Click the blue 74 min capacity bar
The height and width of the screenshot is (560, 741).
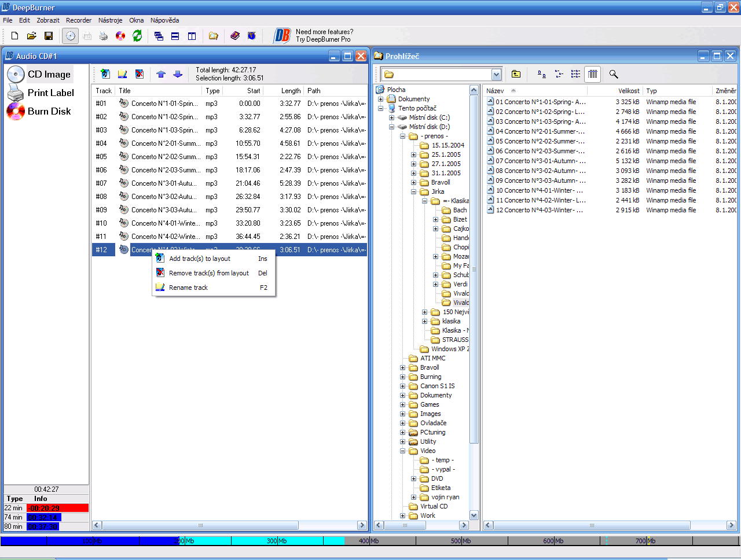43,517
